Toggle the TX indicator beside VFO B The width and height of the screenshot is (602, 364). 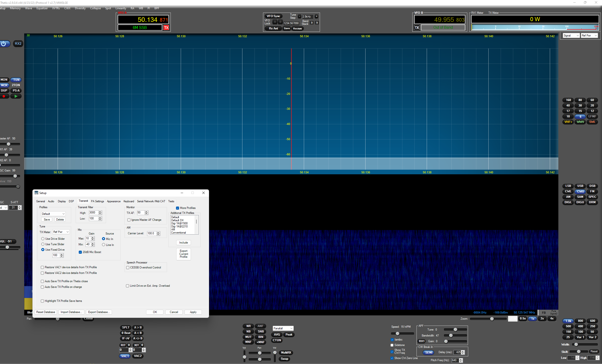tap(417, 28)
